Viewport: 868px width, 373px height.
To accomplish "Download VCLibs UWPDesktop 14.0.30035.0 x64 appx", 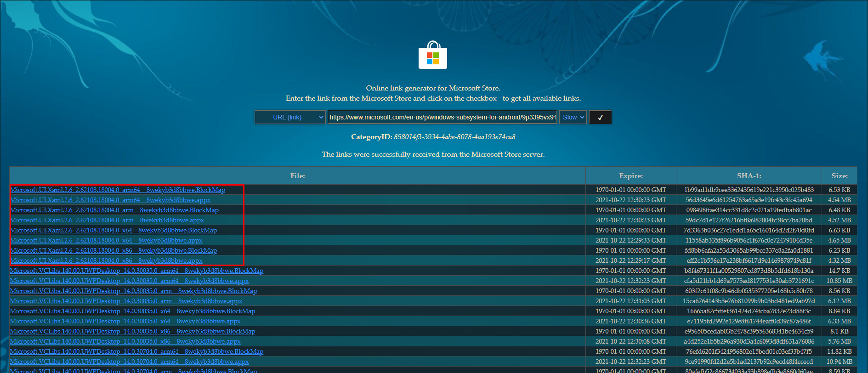I will (x=125, y=321).
